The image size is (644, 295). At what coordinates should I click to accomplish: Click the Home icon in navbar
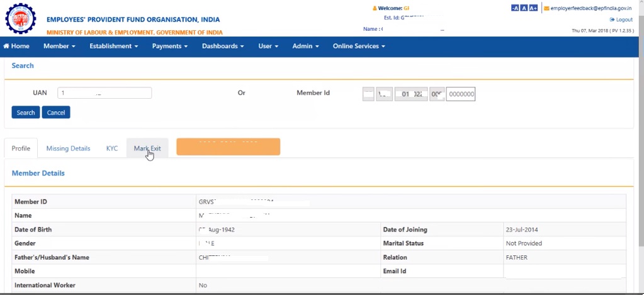pyautogui.click(x=6, y=47)
